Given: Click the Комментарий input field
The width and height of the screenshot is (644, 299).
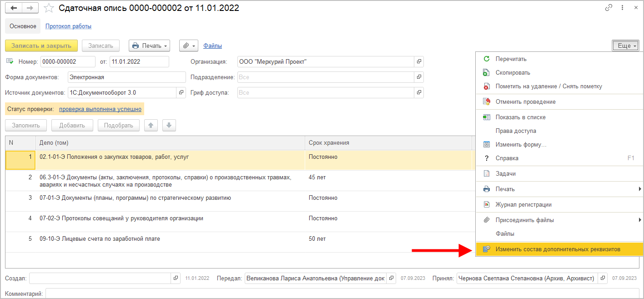Looking at the screenshot, I should pos(341,294).
